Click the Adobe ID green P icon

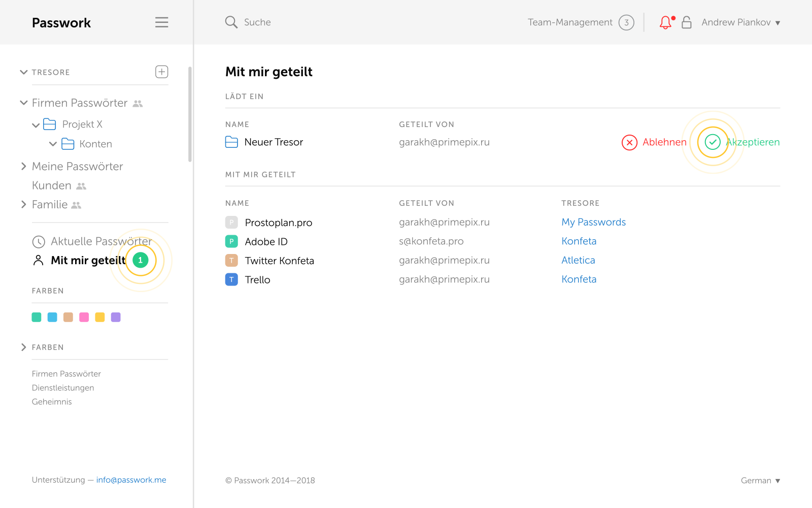click(231, 241)
